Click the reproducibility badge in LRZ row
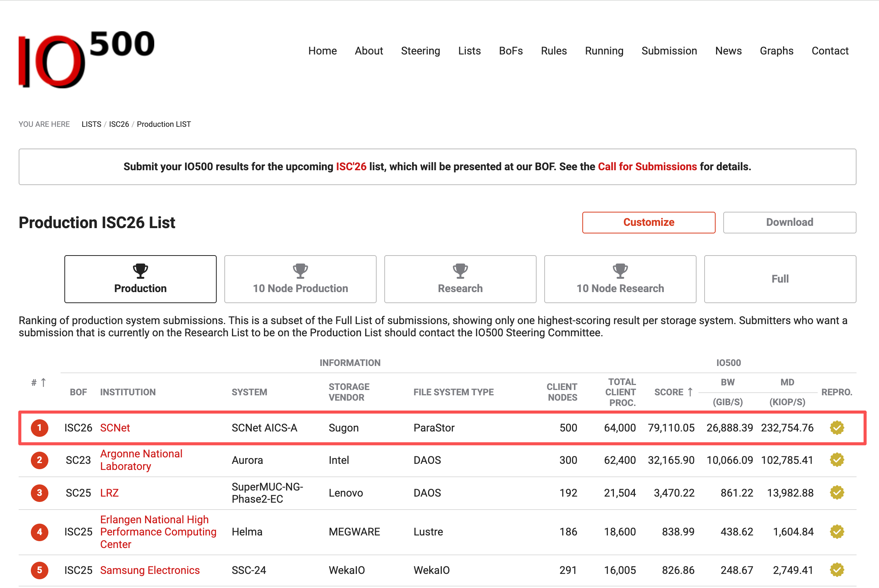This screenshot has width=879, height=588. click(837, 493)
